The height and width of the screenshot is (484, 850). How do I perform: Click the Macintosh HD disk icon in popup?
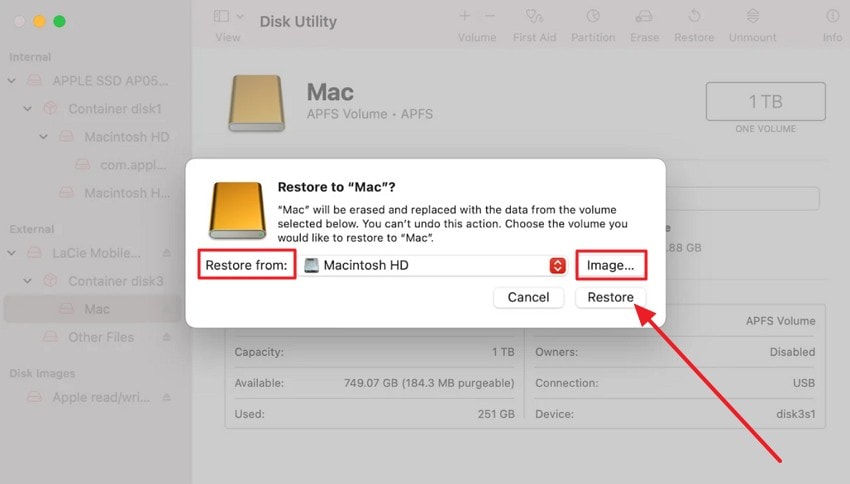(311, 265)
